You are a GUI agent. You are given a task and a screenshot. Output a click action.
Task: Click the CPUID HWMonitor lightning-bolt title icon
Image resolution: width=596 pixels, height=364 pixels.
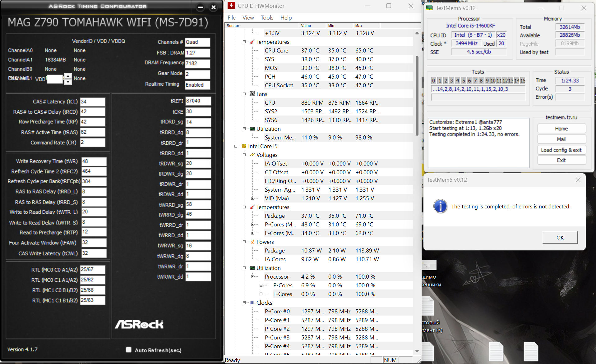coord(231,6)
